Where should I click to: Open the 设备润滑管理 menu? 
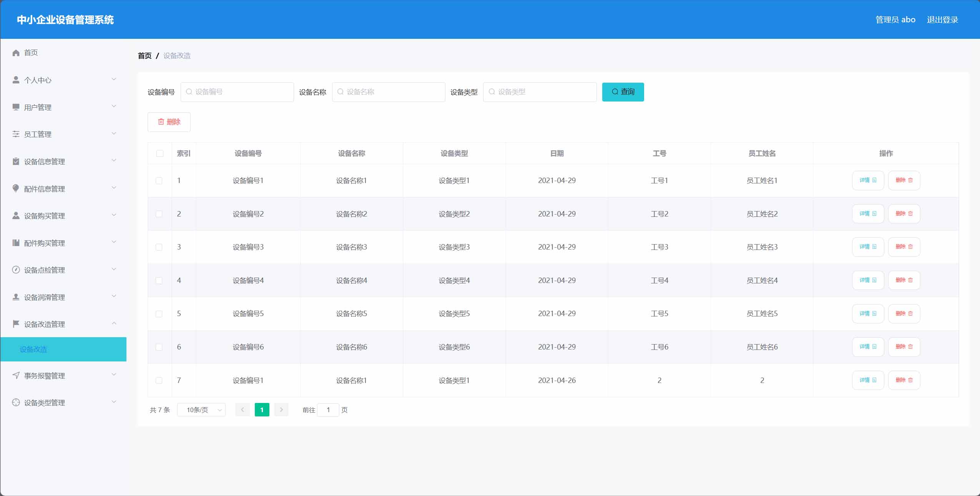tap(63, 297)
